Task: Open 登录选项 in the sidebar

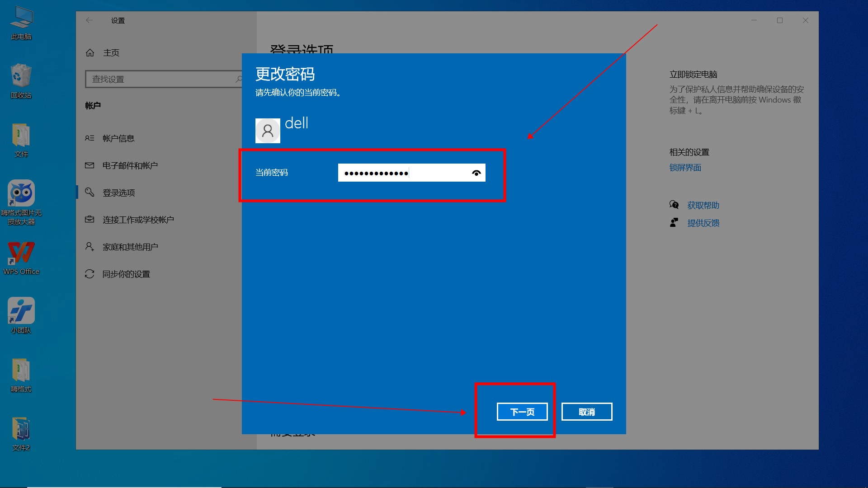Action: 118,193
